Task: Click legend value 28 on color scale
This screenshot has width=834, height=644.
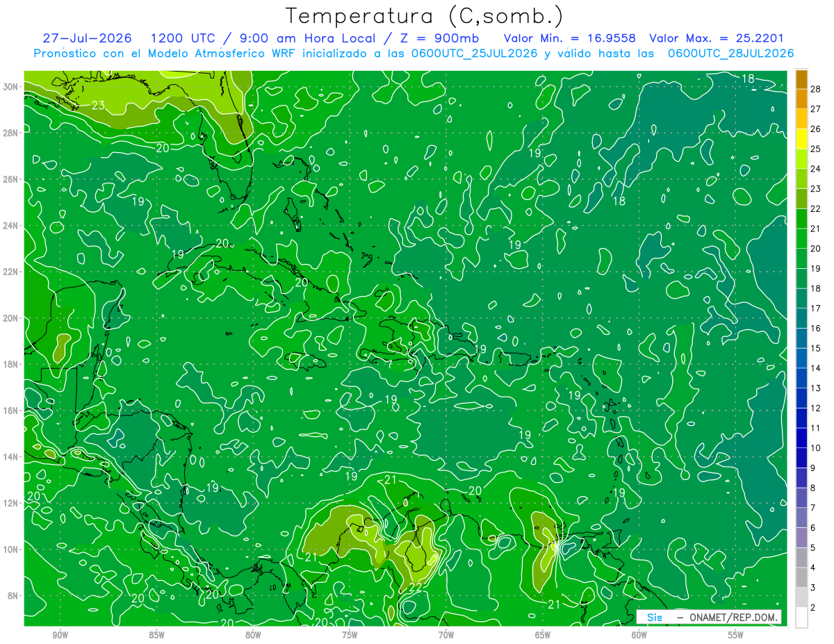Action: [816, 90]
